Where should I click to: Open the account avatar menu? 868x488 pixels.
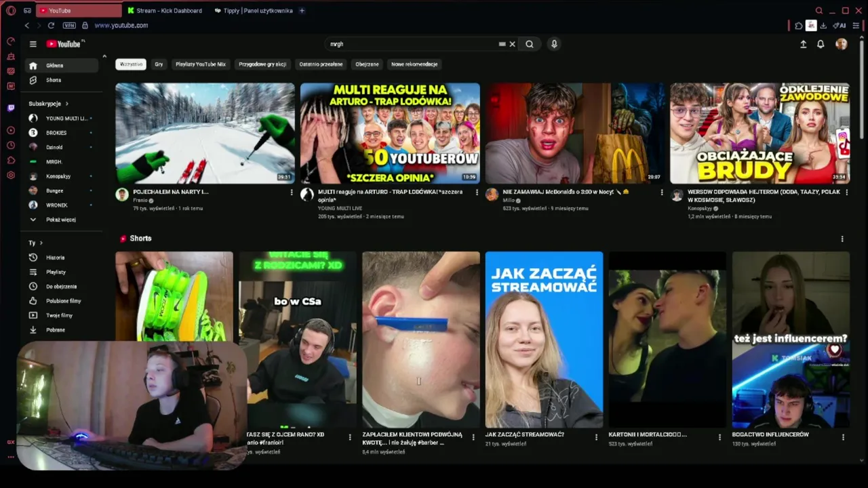pyautogui.click(x=842, y=44)
